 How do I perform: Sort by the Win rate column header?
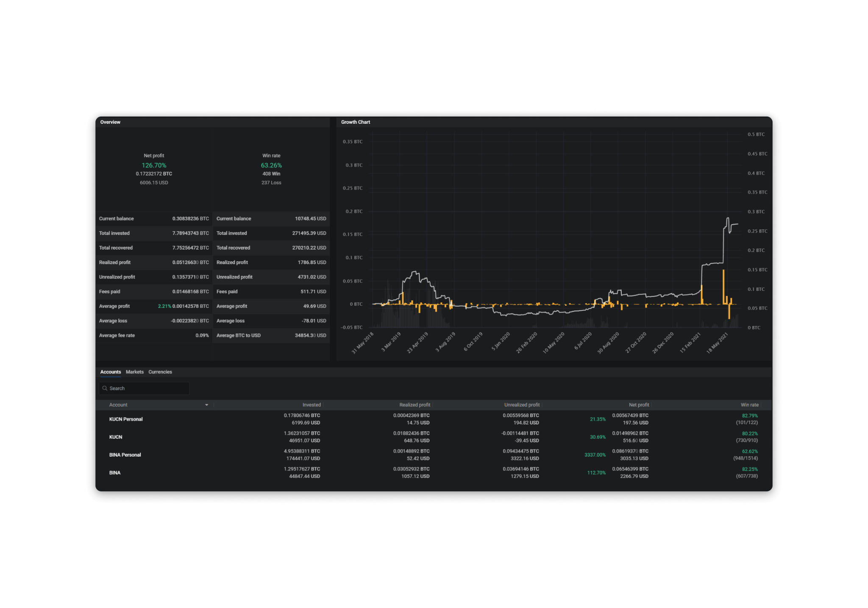pos(749,405)
